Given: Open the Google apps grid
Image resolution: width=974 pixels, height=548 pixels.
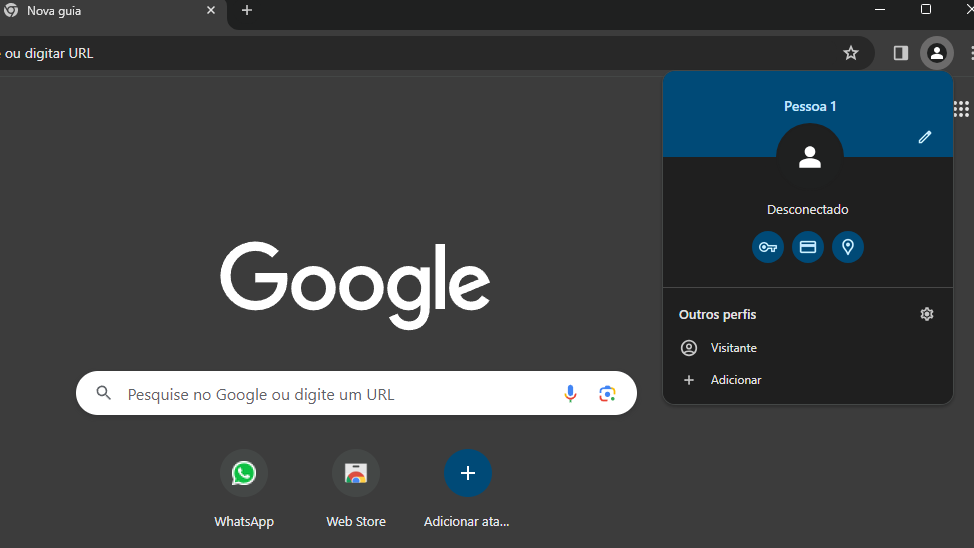Looking at the screenshot, I should point(961,109).
